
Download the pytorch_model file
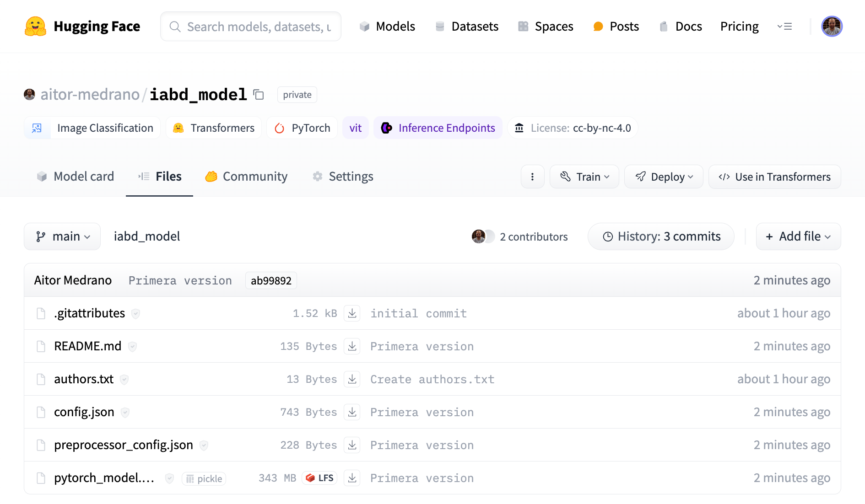352,478
